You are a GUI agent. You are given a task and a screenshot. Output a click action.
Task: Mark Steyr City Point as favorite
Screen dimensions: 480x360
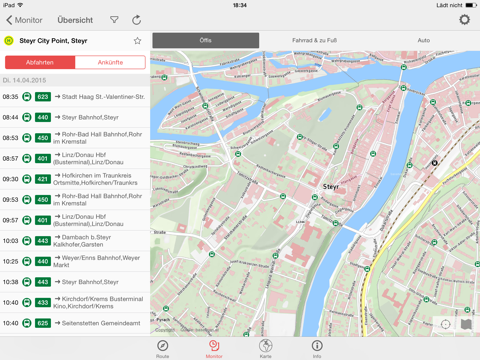click(x=137, y=41)
